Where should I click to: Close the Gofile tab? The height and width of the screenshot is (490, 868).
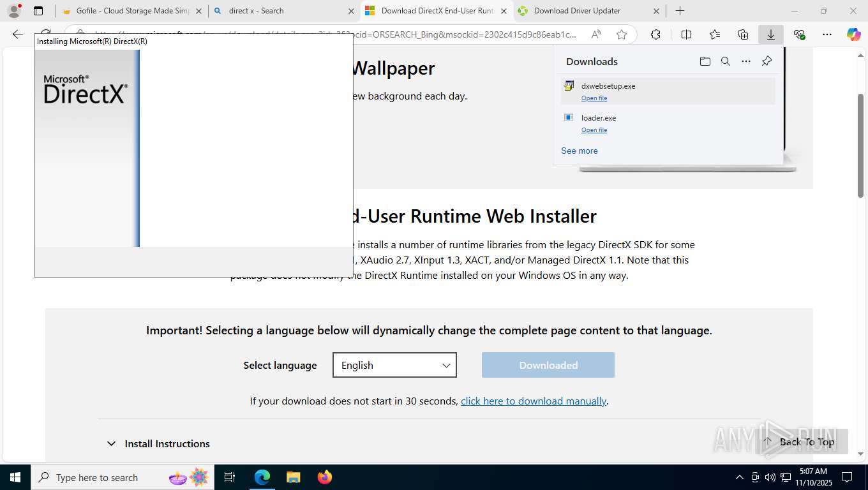(x=198, y=11)
